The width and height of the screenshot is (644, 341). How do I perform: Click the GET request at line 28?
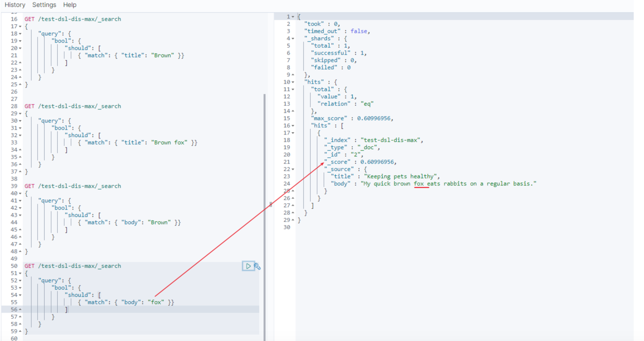tap(73, 106)
